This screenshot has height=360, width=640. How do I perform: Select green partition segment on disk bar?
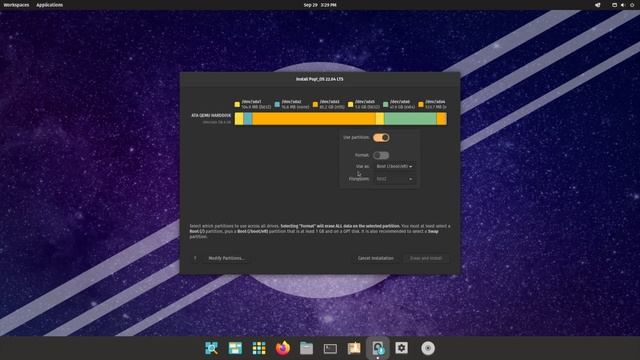pyautogui.click(x=410, y=119)
